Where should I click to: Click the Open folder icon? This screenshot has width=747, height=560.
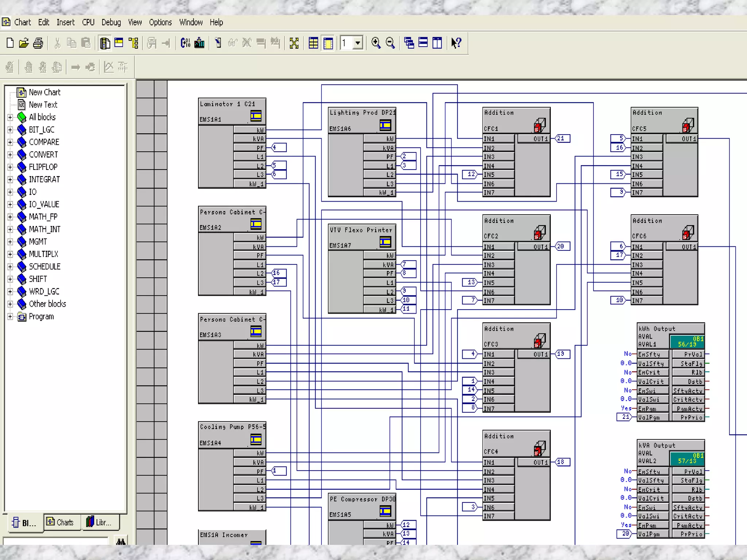click(x=24, y=43)
